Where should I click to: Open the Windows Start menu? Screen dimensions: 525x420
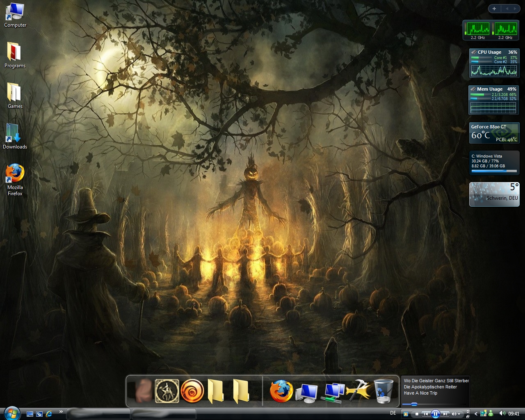(11, 413)
